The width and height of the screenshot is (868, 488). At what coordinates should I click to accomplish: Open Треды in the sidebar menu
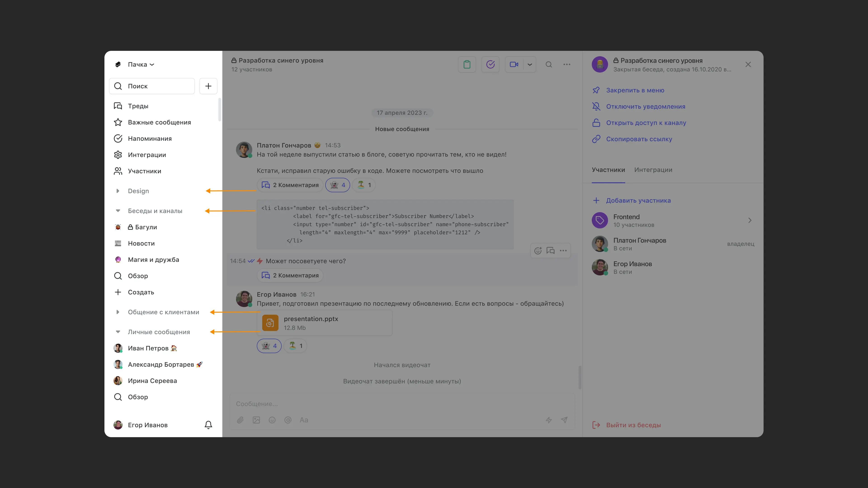pos(138,106)
